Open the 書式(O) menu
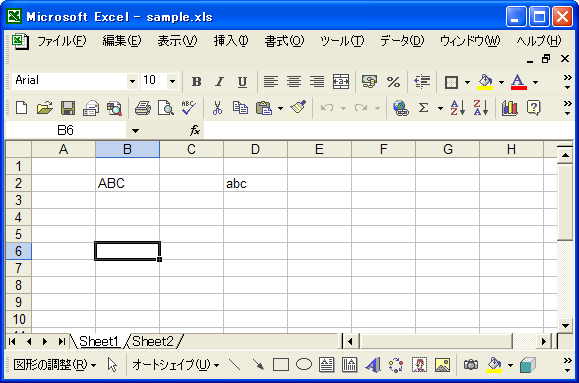579x383 pixels. 284,41
